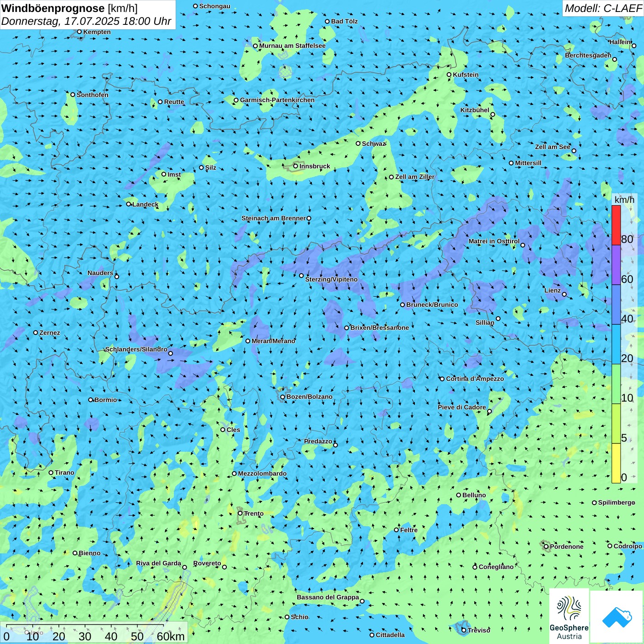Screen dimensions: 644x644
Task: Click the Mezzolombardo label
Action: point(262,473)
